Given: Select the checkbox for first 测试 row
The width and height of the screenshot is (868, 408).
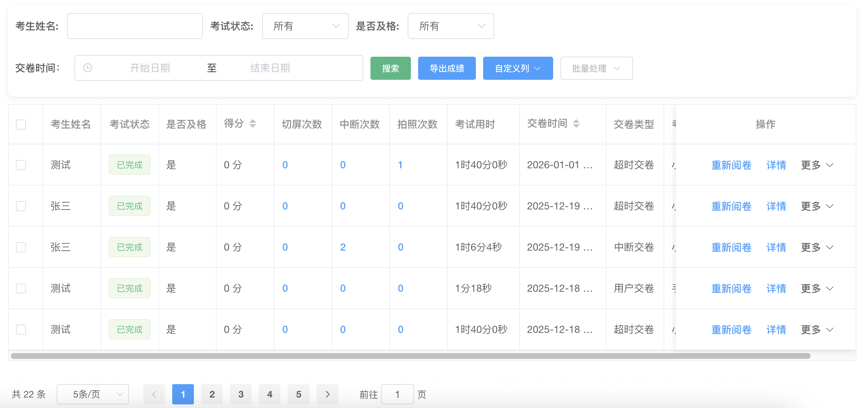Looking at the screenshot, I should 21,165.
